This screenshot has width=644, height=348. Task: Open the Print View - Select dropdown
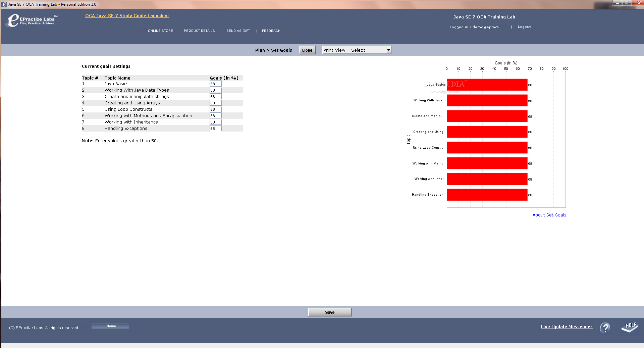tap(357, 50)
